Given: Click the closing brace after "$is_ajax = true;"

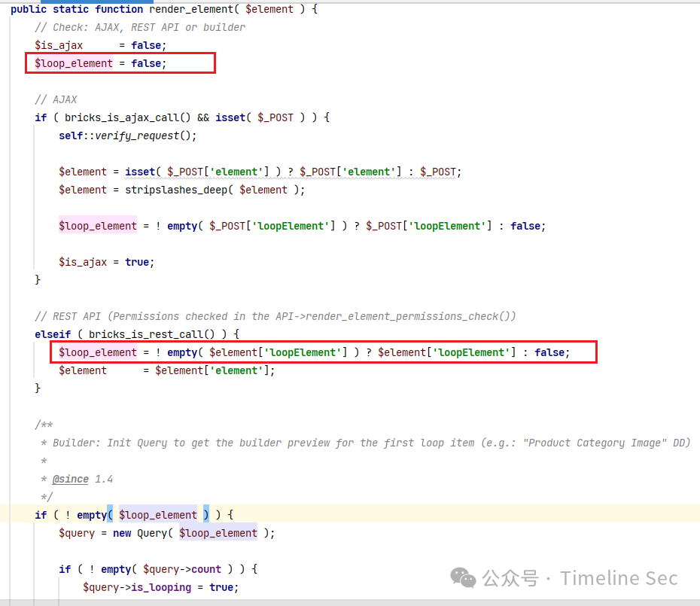Looking at the screenshot, I should [38, 280].
